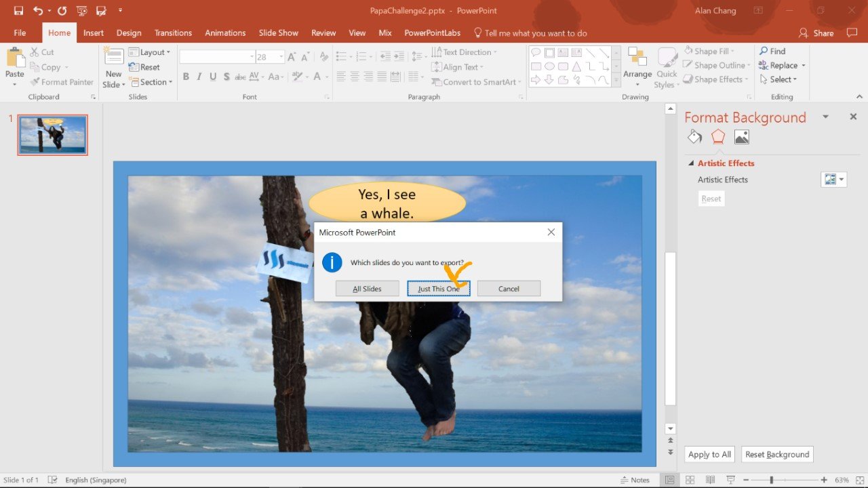Click the Find magnifier command

[772, 51]
